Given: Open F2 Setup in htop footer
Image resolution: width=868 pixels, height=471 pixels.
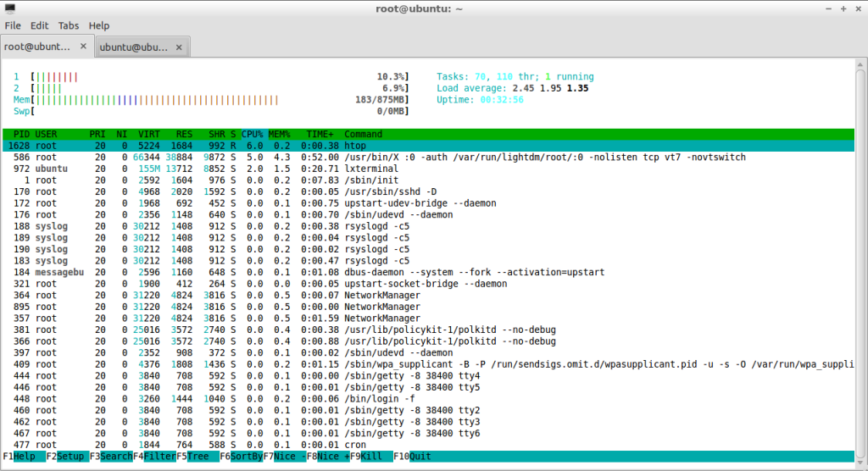Looking at the screenshot, I should (68, 457).
